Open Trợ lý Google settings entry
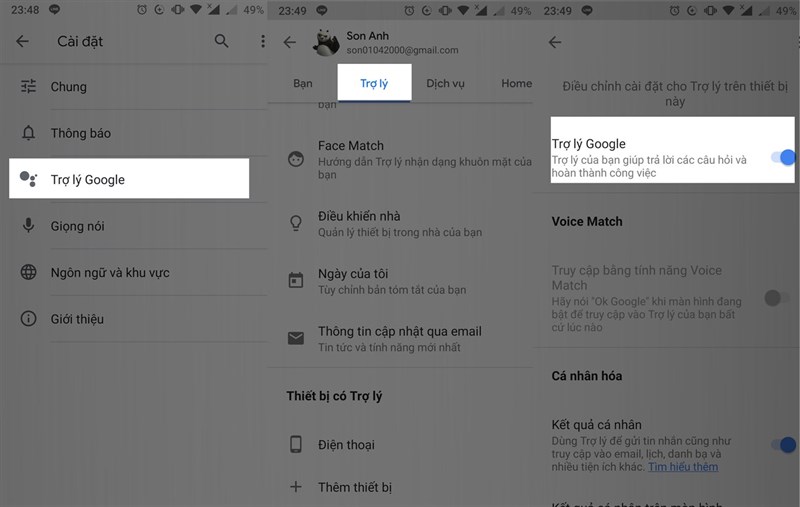 pos(129,179)
